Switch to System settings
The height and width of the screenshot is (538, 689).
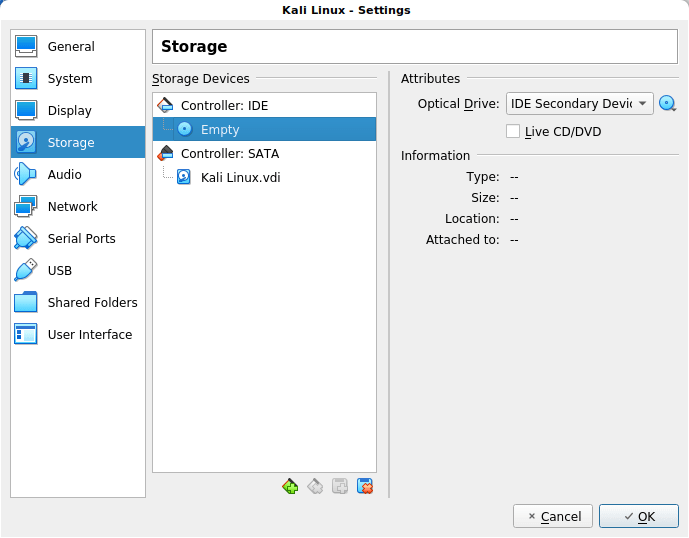coord(78,78)
